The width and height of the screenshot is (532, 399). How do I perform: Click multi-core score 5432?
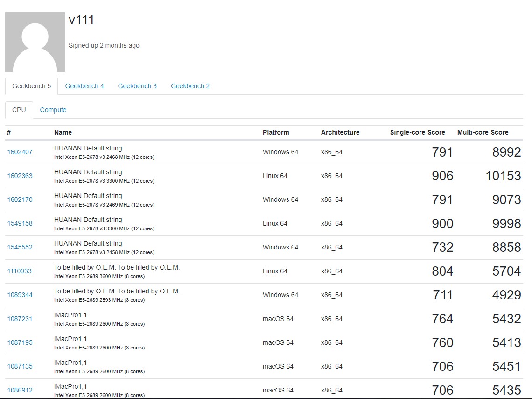click(506, 319)
